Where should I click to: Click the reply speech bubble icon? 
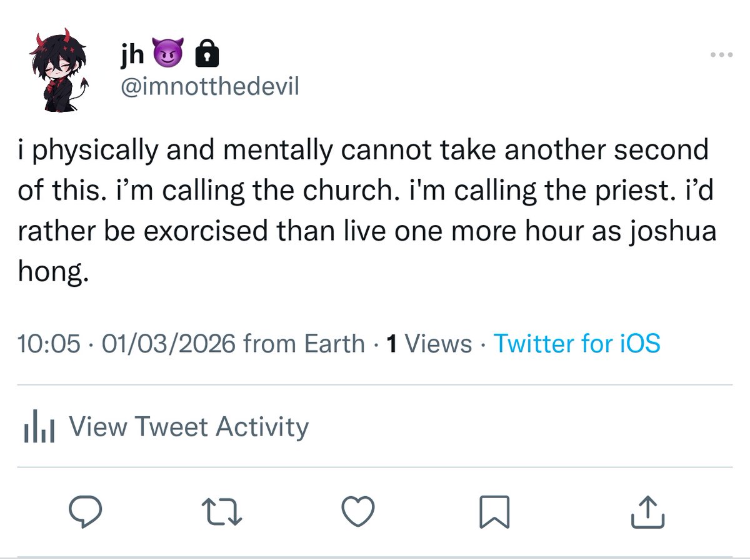coord(84,511)
